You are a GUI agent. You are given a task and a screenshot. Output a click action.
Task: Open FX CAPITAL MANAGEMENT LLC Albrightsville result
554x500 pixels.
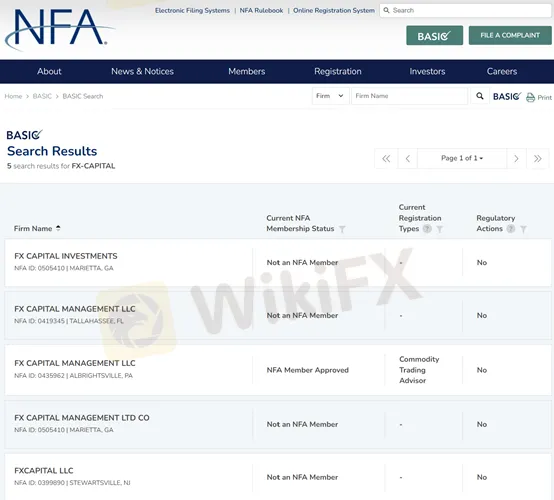75,363
